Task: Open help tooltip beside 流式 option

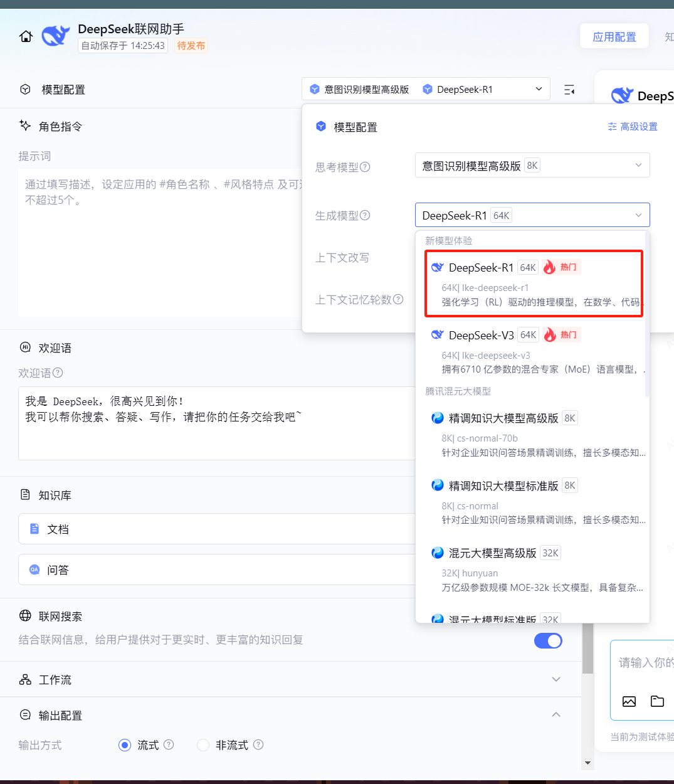Action: pyautogui.click(x=169, y=744)
